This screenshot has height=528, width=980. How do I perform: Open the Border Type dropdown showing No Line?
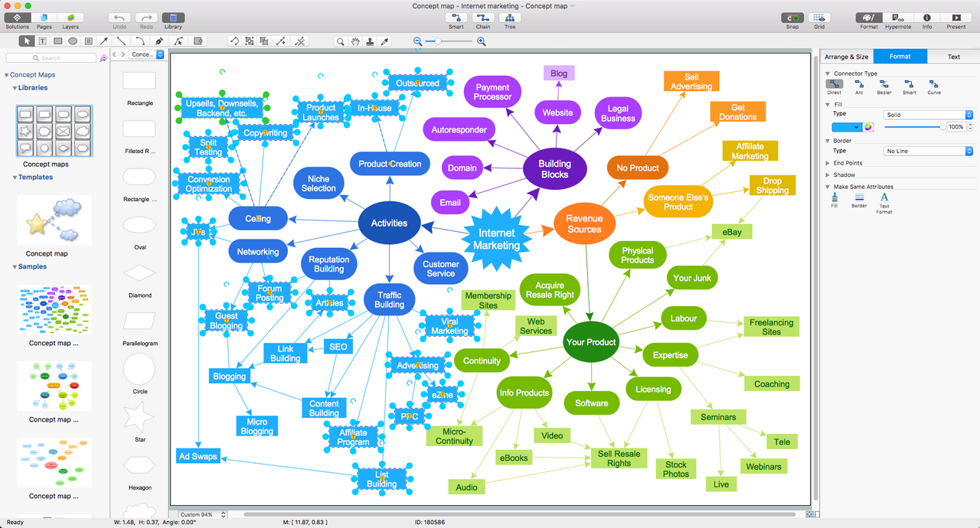pyautogui.click(x=926, y=151)
